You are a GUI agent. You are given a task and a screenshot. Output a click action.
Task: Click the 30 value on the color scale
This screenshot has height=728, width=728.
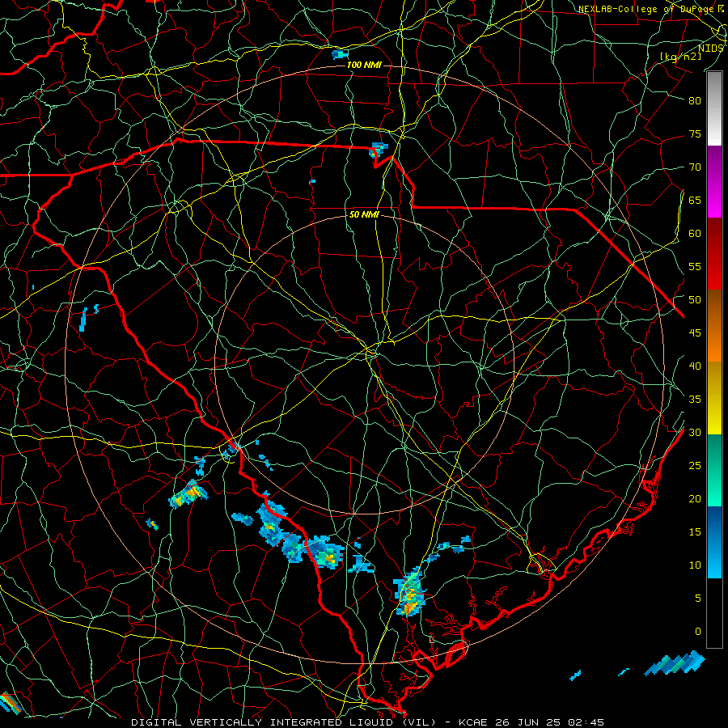click(x=695, y=433)
